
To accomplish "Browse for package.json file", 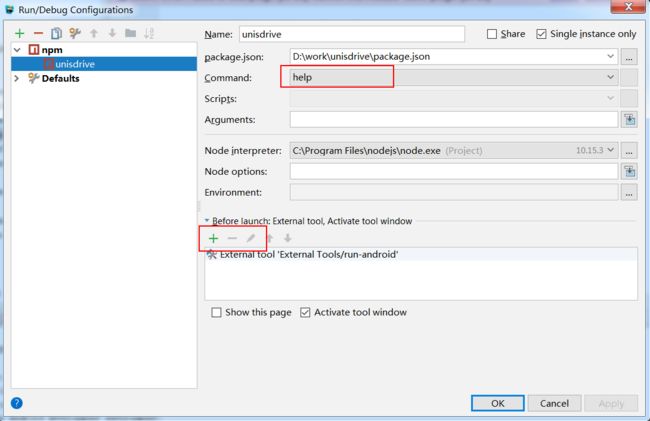I will click(629, 57).
